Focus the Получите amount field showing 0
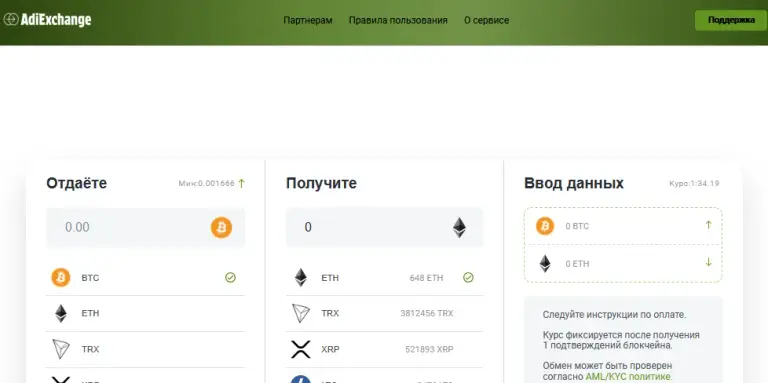 [384, 227]
